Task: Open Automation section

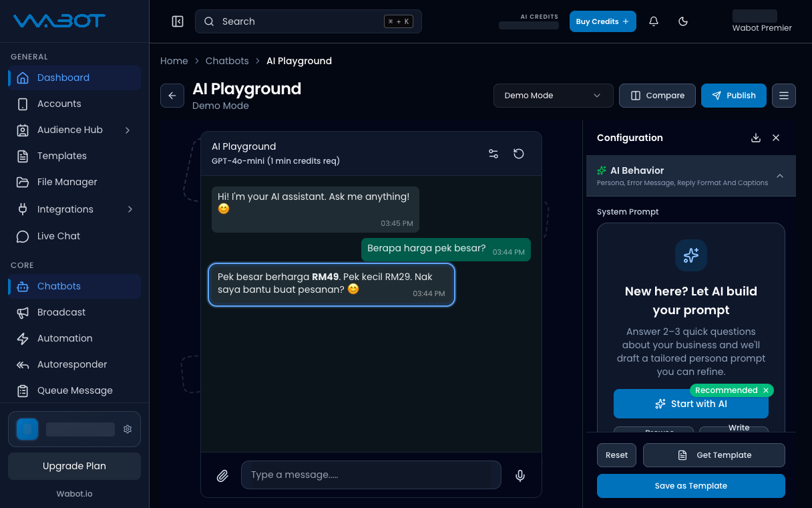Action: click(x=74, y=338)
